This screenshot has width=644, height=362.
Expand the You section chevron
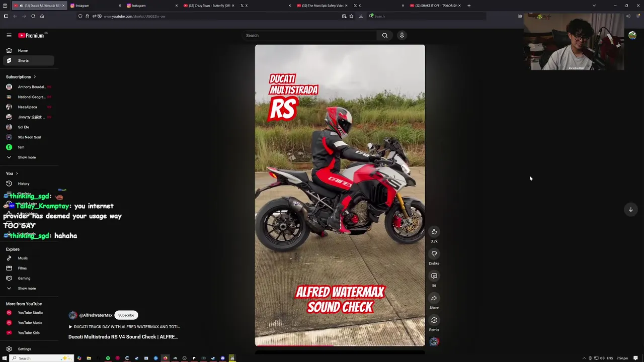(17, 173)
